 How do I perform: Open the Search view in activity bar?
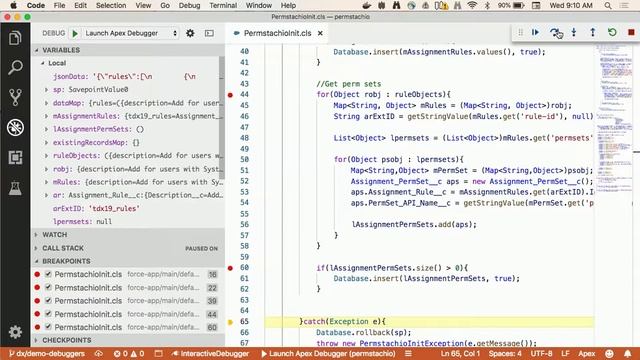point(15,67)
